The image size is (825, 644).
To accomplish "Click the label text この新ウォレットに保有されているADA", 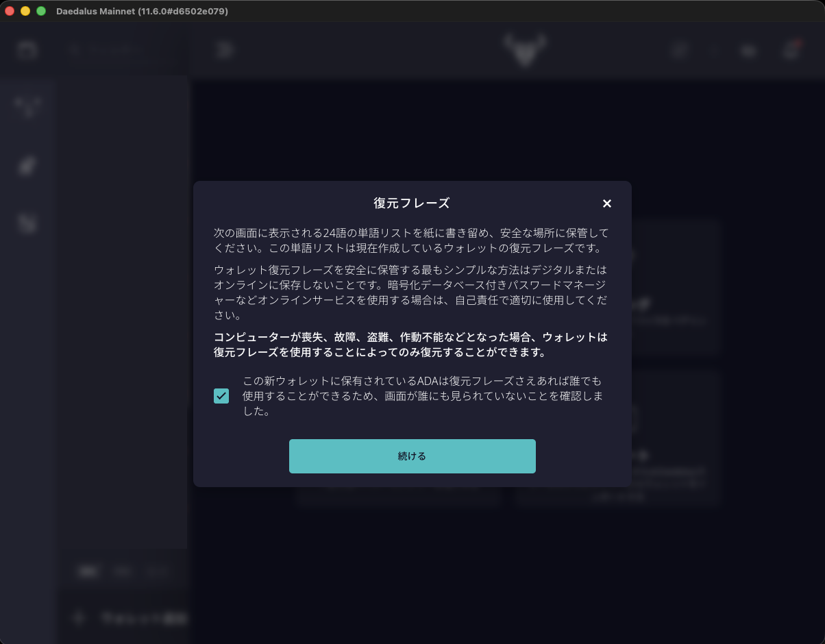I will [x=423, y=396].
